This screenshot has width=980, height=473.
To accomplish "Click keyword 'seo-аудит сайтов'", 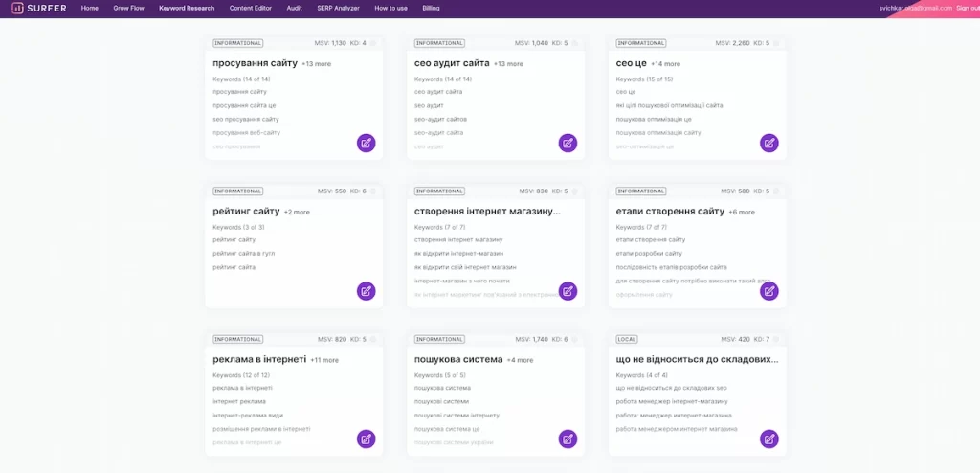I will point(440,119).
